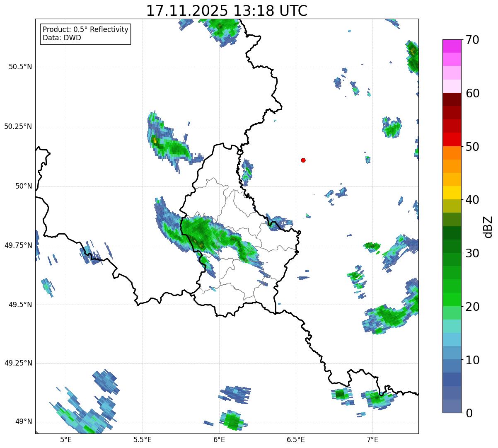Click the Product 0.5° Reflectivity info box
The height and width of the screenshot is (448, 498).
click(x=86, y=34)
